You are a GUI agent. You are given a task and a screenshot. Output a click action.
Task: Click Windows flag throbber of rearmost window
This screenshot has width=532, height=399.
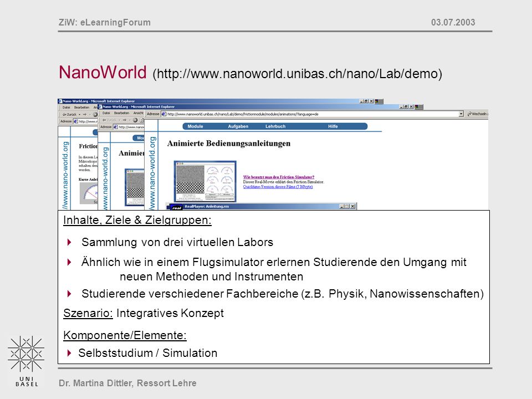click(379, 101)
